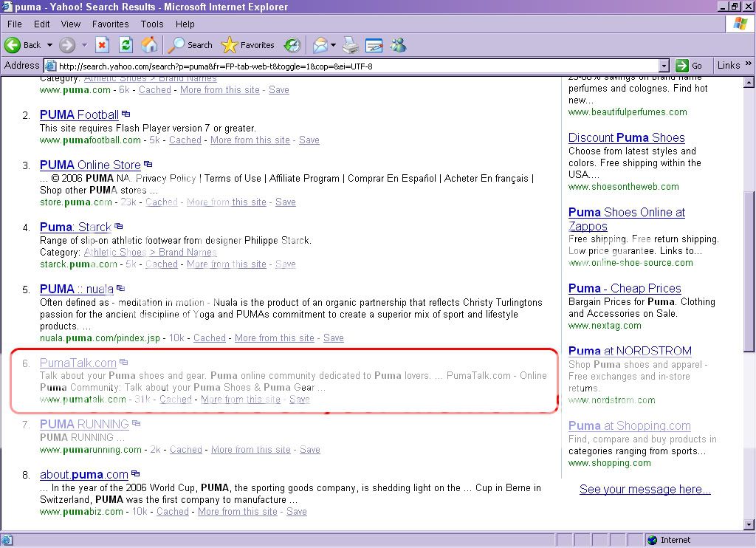Open Puma at NORDSTROM sponsored link
Image resolution: width=756 pixels, height=548 pixels.
click(x=630, y=351)
